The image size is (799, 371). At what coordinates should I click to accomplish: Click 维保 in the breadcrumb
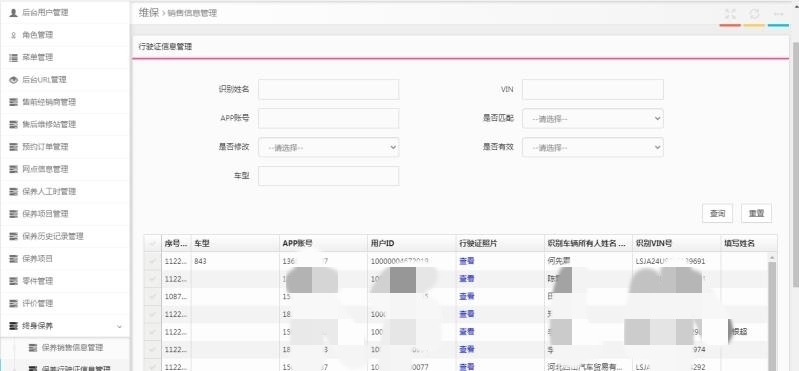(149, 13)
